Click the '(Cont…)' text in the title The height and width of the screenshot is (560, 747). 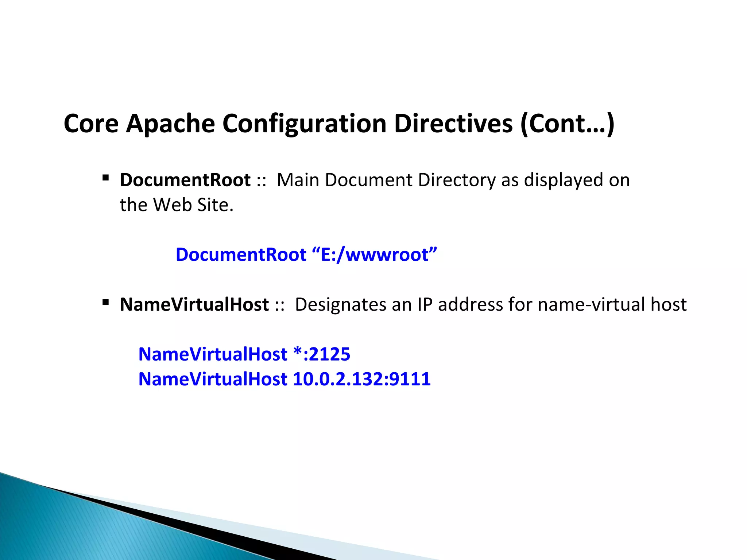[567, 124]
